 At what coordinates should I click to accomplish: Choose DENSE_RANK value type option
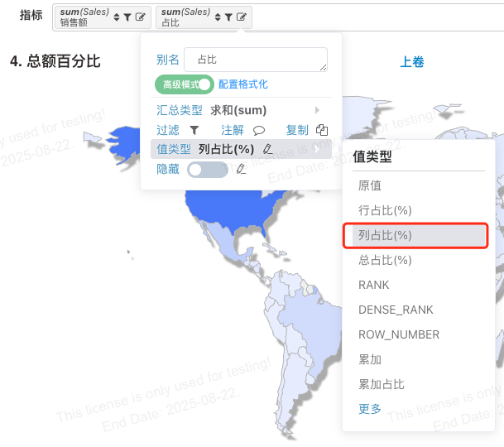(396, 310)
